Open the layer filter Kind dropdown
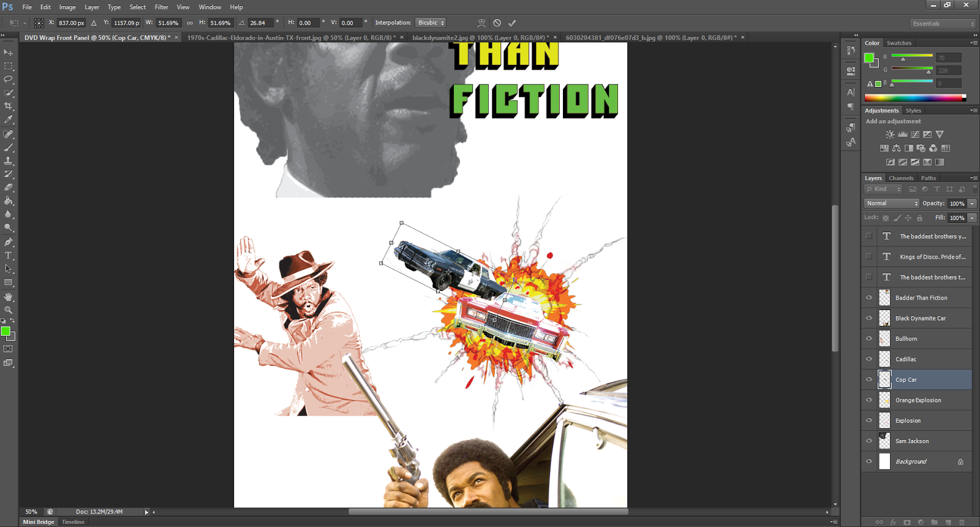 [x=883, y=189]
